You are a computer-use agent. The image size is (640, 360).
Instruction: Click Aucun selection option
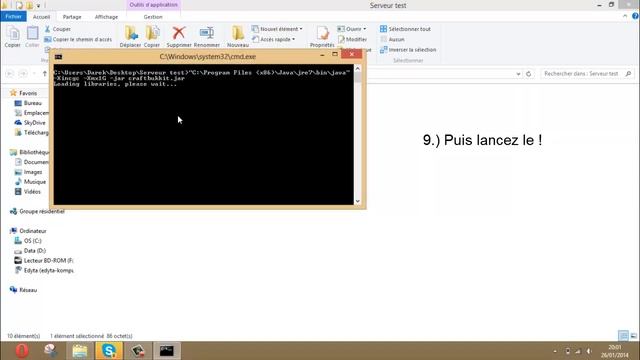point(392,40)
